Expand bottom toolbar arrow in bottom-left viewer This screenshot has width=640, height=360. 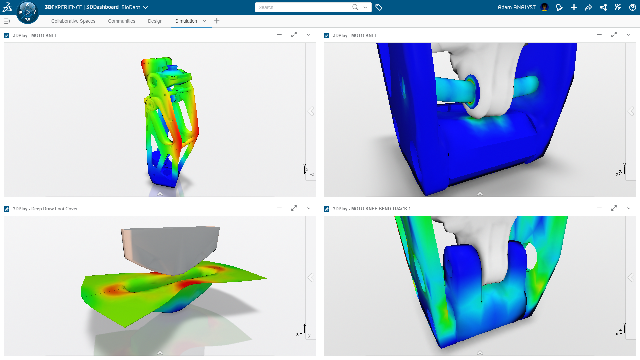(160, 353)
